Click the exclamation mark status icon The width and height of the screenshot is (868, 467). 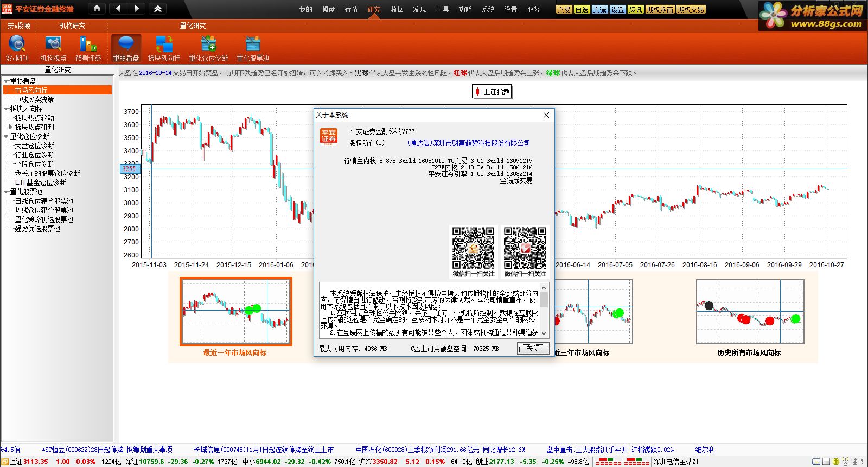[863, 462]
